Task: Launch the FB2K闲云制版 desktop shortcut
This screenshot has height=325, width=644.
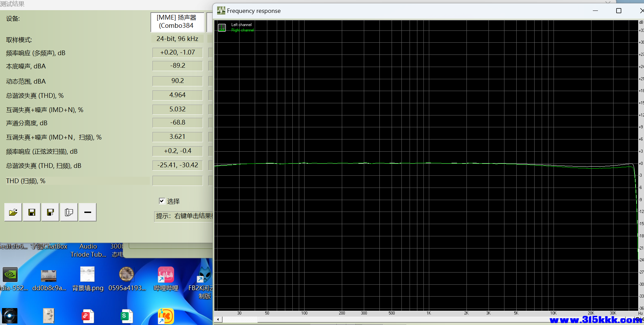Action: [x=205, y=275]
